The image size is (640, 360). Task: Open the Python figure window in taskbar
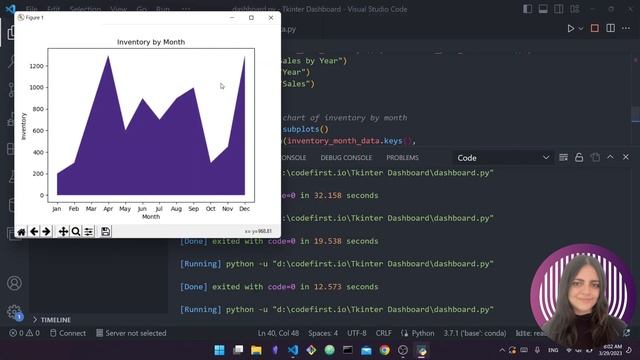[x=422, y=350]
